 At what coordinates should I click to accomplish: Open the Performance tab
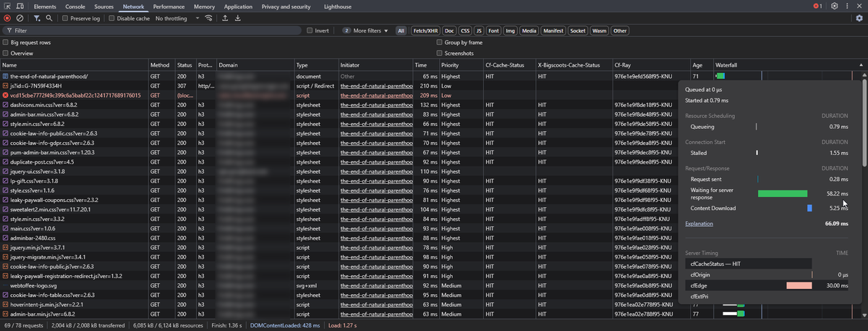pyautogui.click(x=169, y=7)
